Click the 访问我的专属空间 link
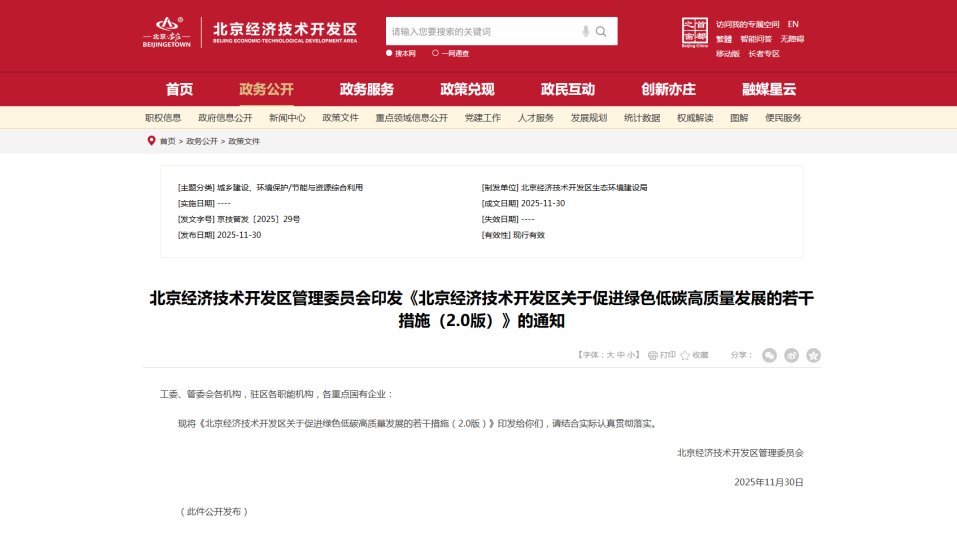The height and width of the screenshot is (539, 957). pos(748,24)
